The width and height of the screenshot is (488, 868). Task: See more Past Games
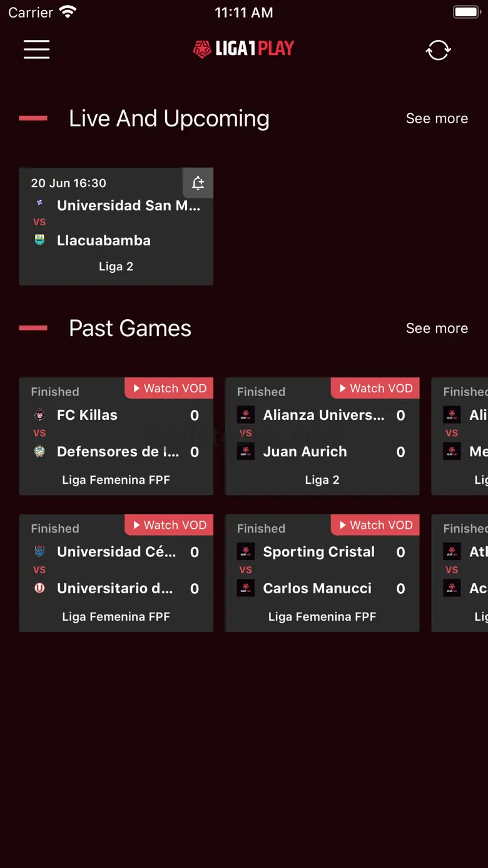[x=437, y=328]
